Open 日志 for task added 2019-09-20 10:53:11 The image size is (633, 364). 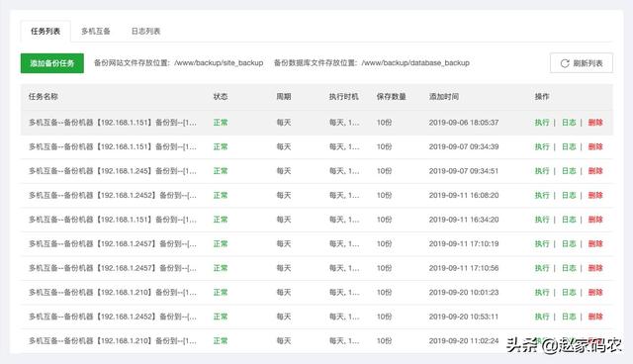569,317
